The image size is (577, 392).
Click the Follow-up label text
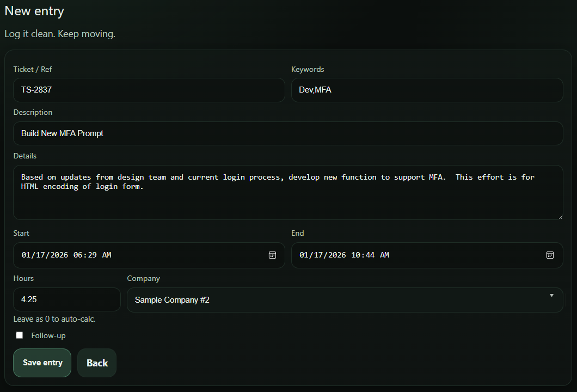(48, 335)
